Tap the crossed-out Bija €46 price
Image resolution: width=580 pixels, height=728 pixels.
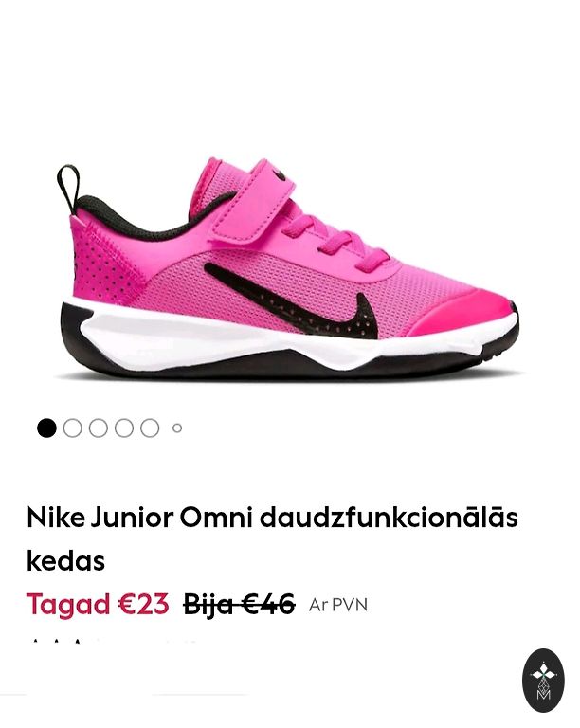(x=239, y=605)
